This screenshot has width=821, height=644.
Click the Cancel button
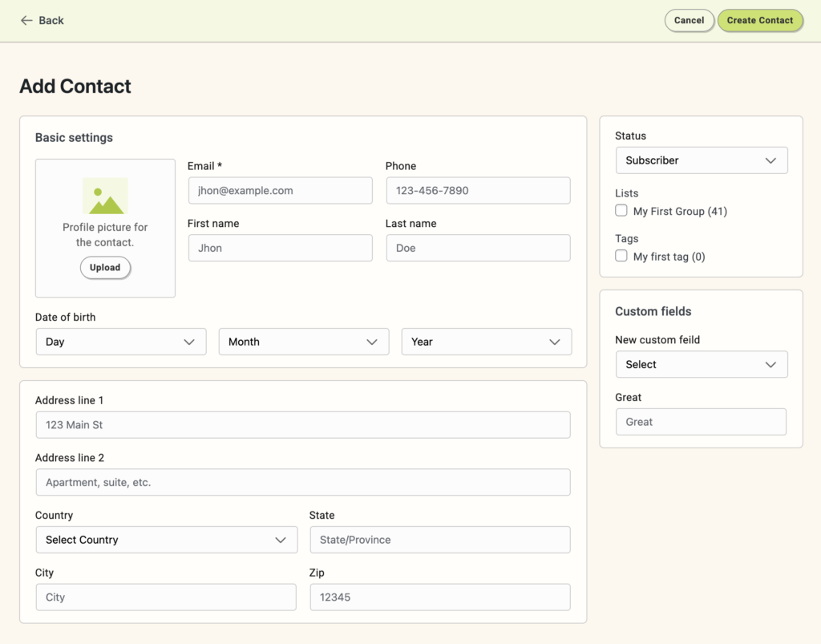(x=689, y=20)
